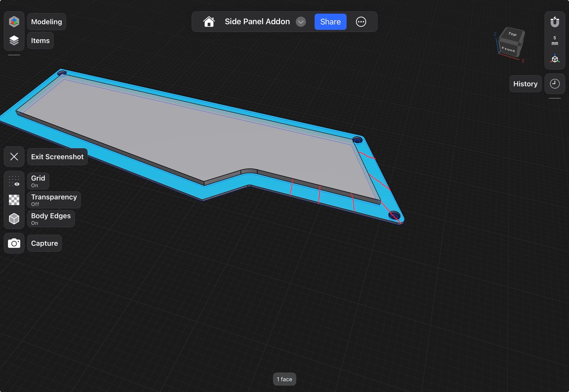
Task: Click the Share button
Action: pyautogui.click(x=330, y=22)
